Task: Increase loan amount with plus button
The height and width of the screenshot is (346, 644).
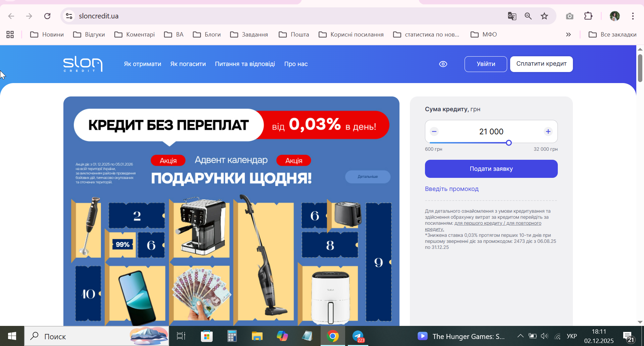Action: coord(548,131)
